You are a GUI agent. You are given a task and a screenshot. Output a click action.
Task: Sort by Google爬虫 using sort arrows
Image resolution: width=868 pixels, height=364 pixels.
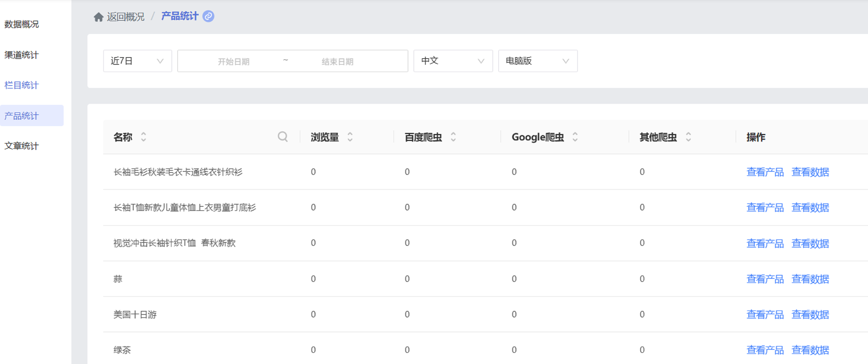coord(575,137)
